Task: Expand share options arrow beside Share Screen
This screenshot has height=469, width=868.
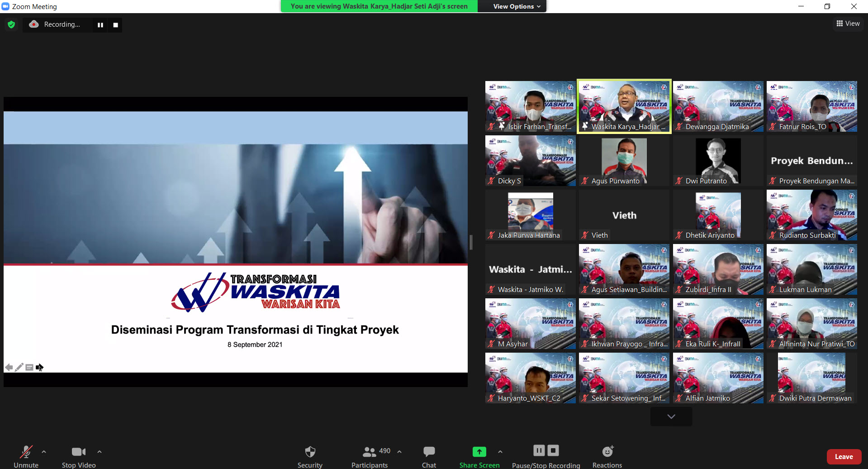Action: click(500, 452)
